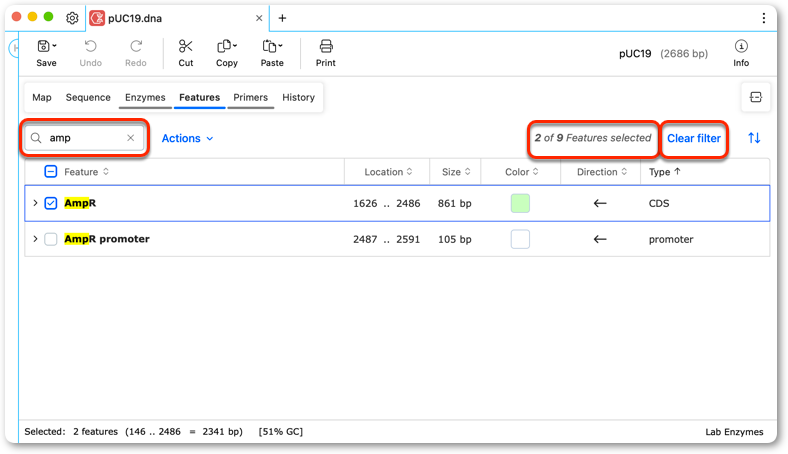788x454 pixels.
Task: Click the 51% GC status text
Action: (280, 431)
